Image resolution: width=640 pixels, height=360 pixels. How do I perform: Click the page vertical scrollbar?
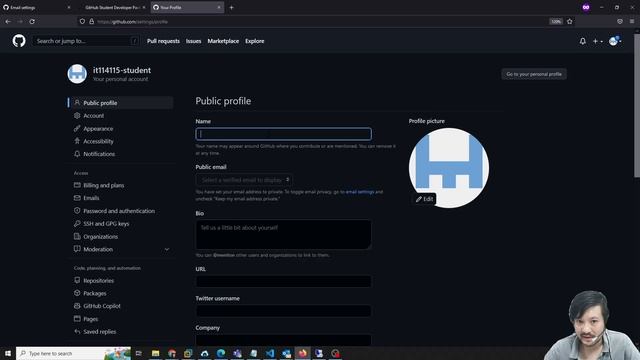(637, 105)
